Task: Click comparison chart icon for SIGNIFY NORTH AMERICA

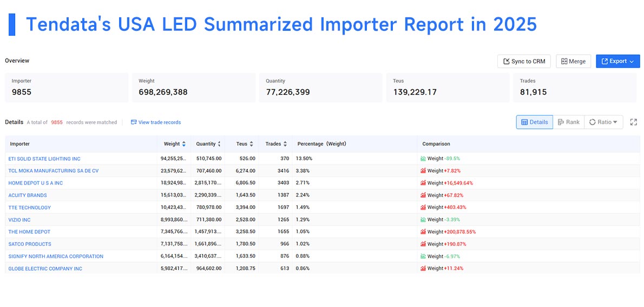Action: coord(423,257)
